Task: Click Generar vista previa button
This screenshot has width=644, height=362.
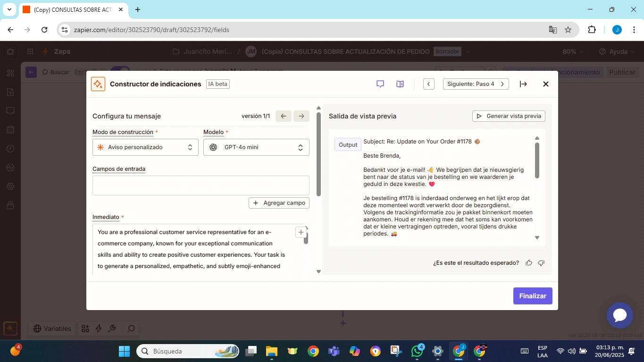Action: (509, 116)
